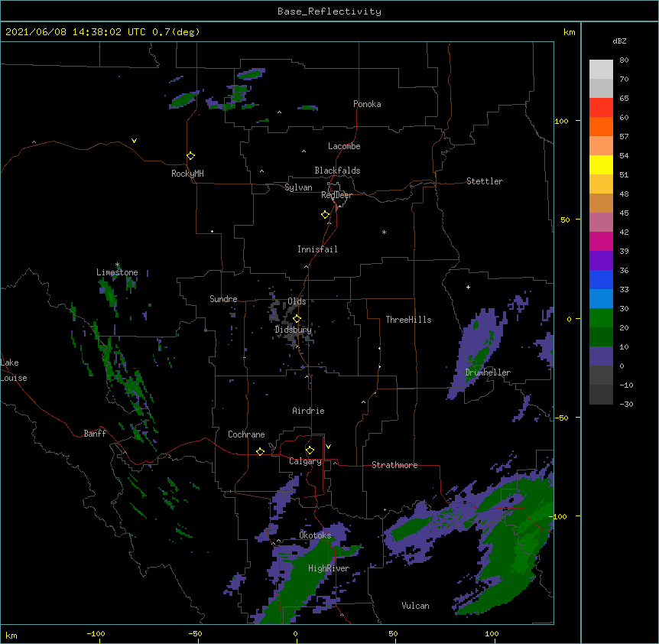Click the Okotoks label

[x=315, y=535]
